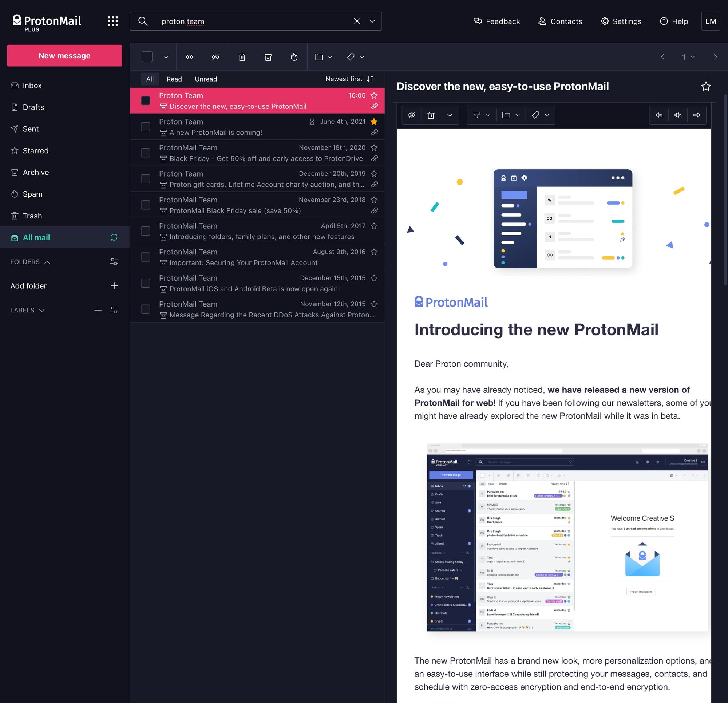Open Feedback from top bar
Screen dimensions: 728x703
496,21
